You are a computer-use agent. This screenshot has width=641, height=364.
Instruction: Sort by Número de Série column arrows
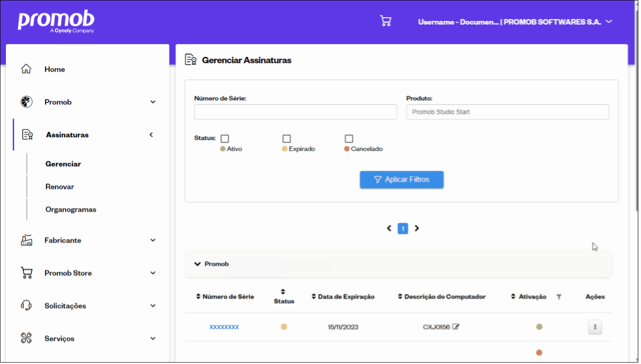[198, 297]
